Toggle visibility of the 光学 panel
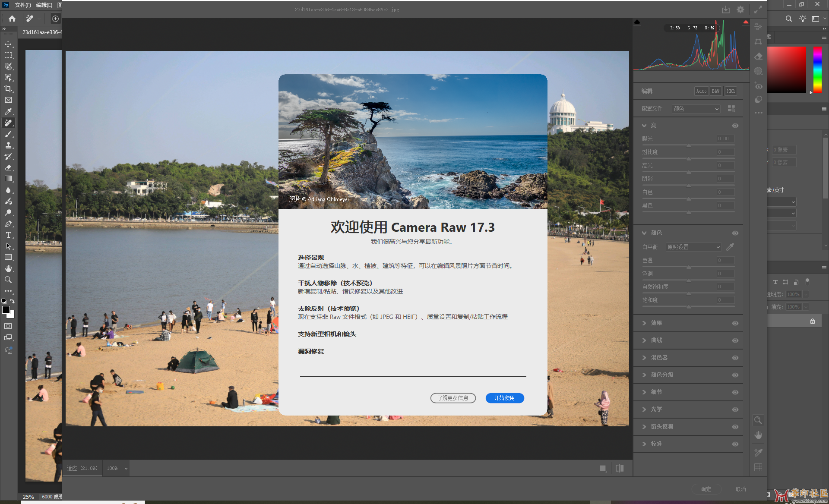 [x=735, y=409]
